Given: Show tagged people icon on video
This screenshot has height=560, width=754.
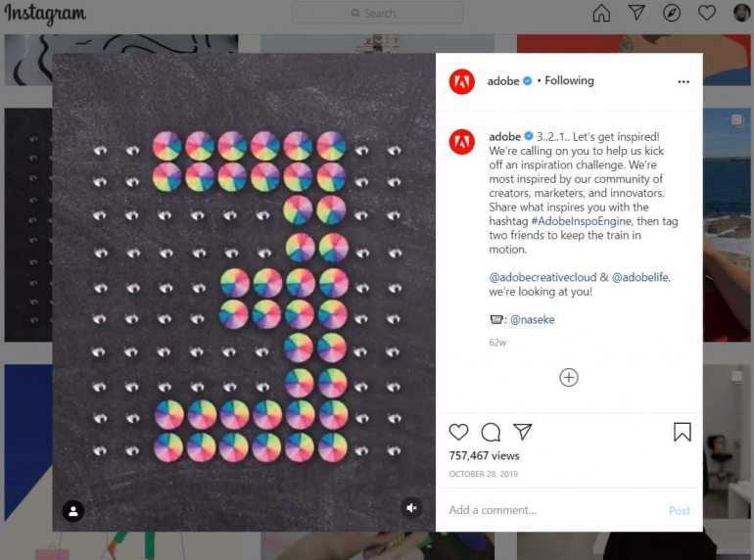Looking at the screenshot, I should pos(73,511).
